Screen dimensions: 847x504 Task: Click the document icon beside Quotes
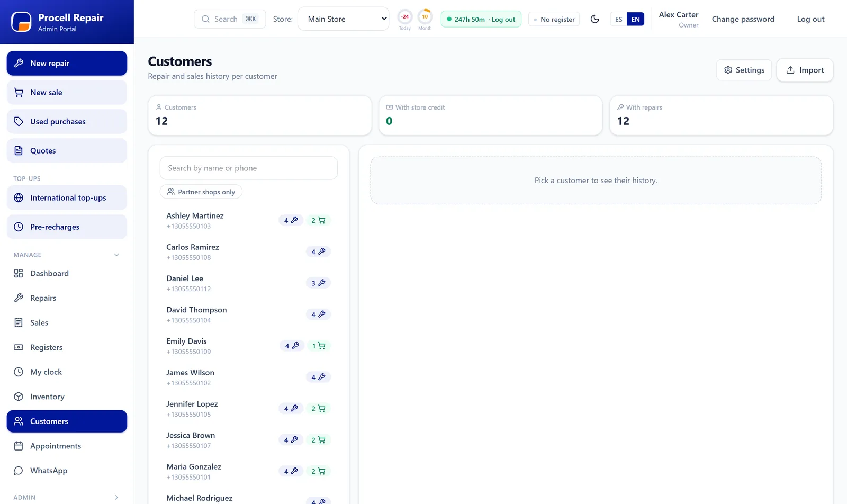pyautogui.click(x=19, y=150)
